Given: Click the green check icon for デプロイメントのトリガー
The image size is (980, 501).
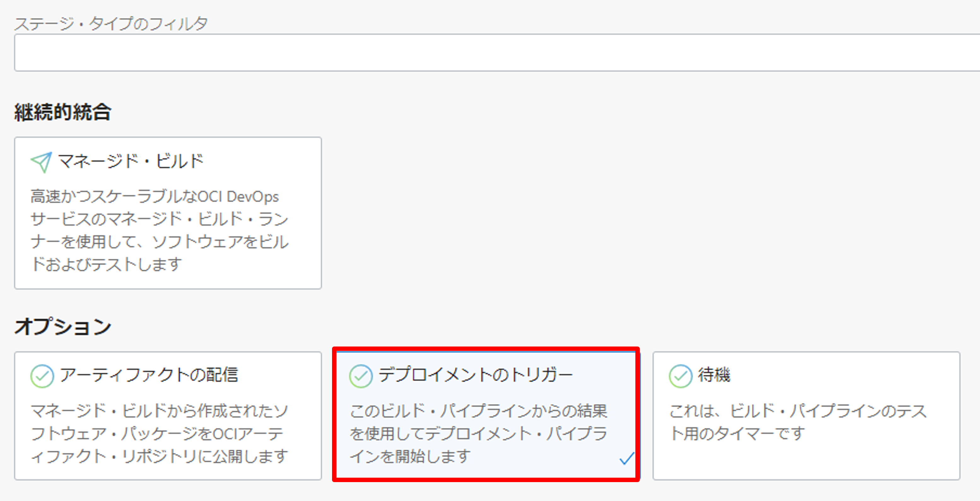Looking at the screenshot, I should point(361,376).
